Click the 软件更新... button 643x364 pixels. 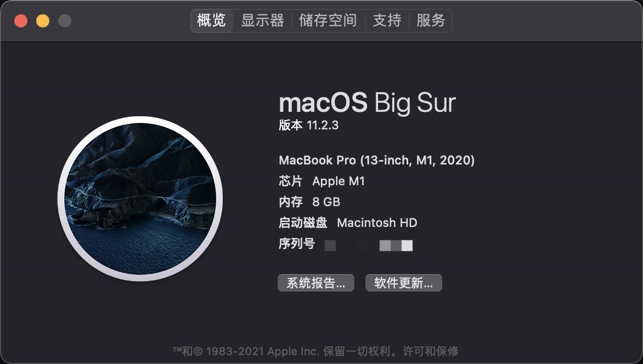(403, 283)
